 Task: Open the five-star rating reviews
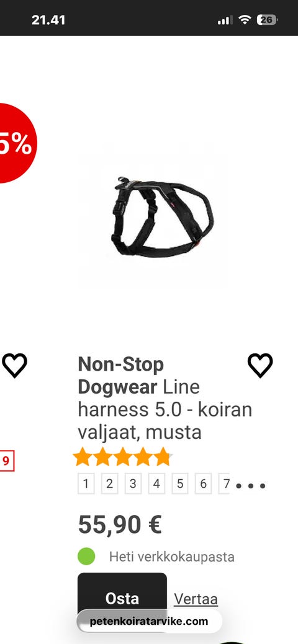tap(123, 457)
